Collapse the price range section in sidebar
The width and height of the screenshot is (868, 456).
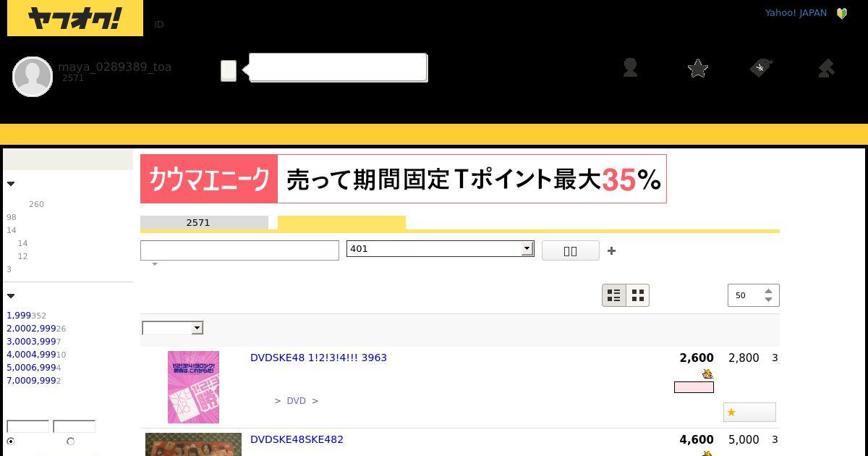click(x=11, y=296)
